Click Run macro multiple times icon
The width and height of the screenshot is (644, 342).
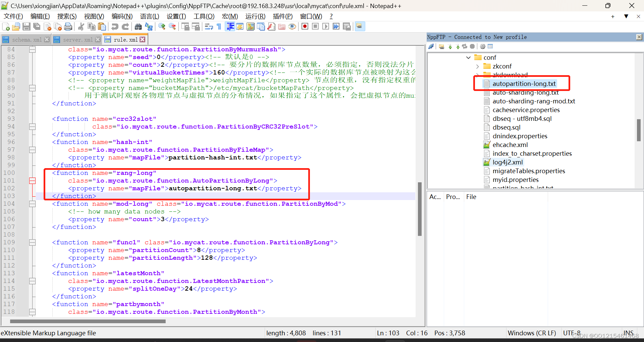[x=336, y=27]
